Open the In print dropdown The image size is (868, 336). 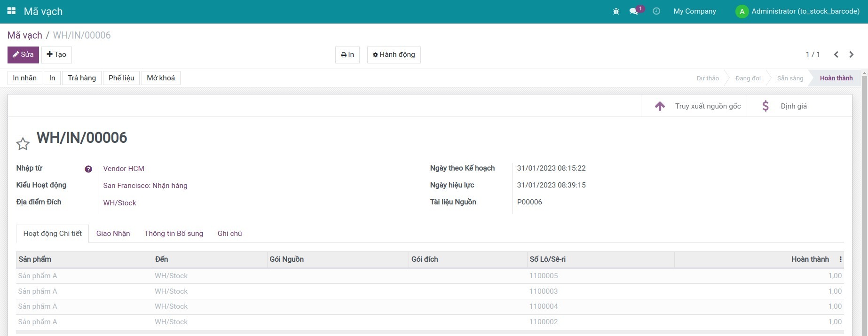pos(347,55)
